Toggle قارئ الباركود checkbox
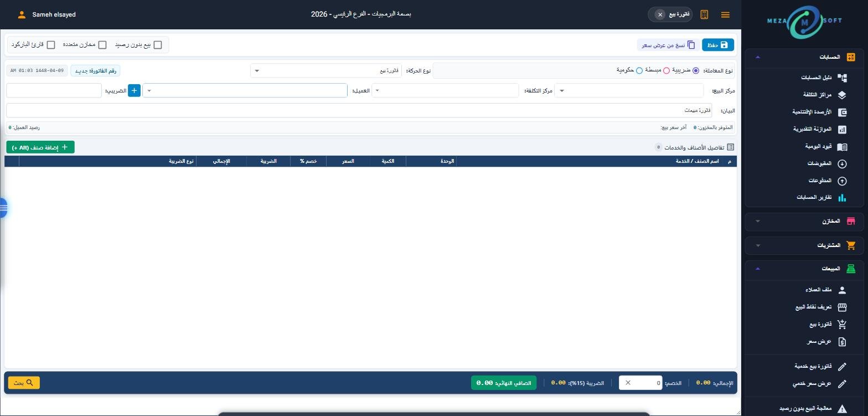 click(51, 45)
